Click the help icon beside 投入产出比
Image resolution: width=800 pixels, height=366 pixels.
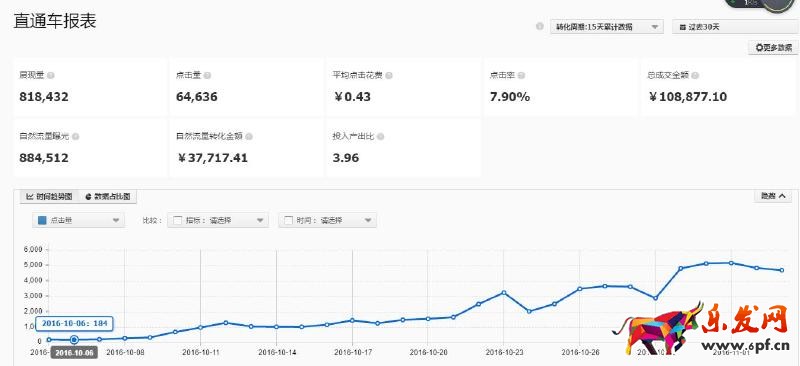coord(381,137)
